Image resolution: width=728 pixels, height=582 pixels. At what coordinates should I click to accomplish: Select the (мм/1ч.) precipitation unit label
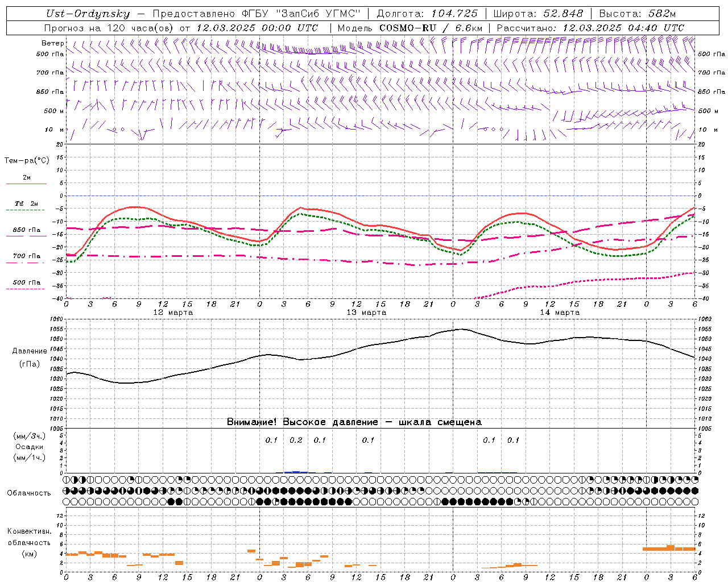[30, 458]
